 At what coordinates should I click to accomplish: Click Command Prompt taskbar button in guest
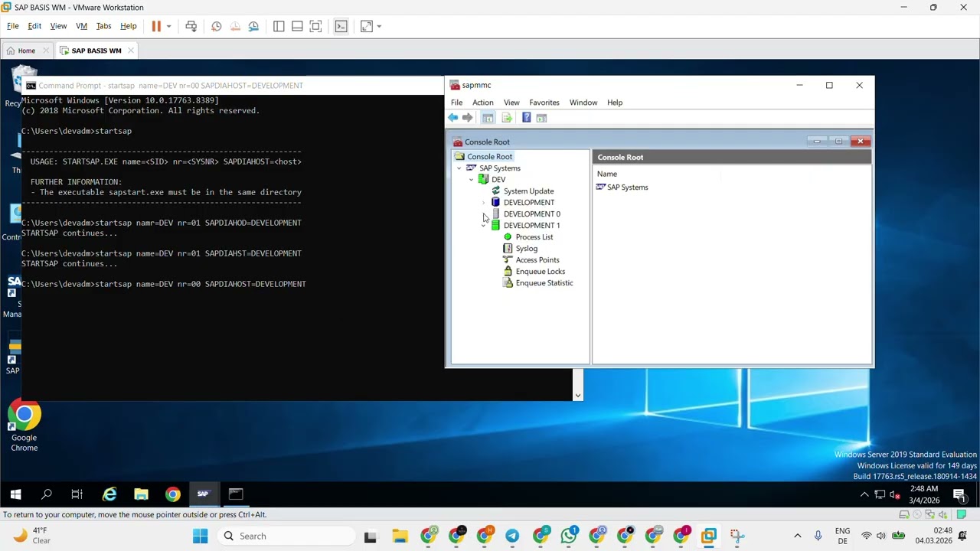236,494
